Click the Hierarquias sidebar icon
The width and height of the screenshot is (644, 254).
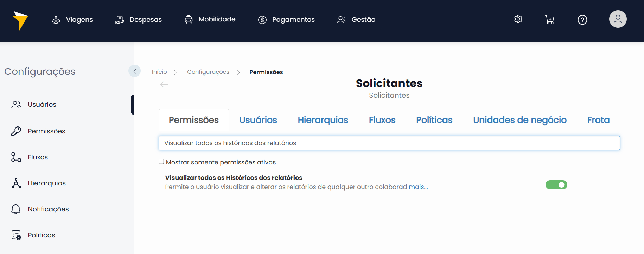coord(16,183)
